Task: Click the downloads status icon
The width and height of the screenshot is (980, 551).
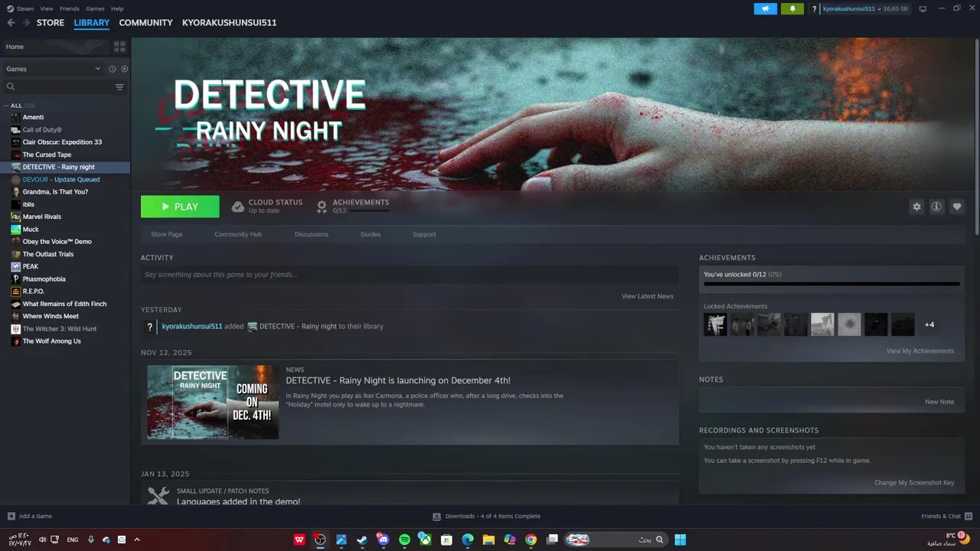Action: pos(436,516)
